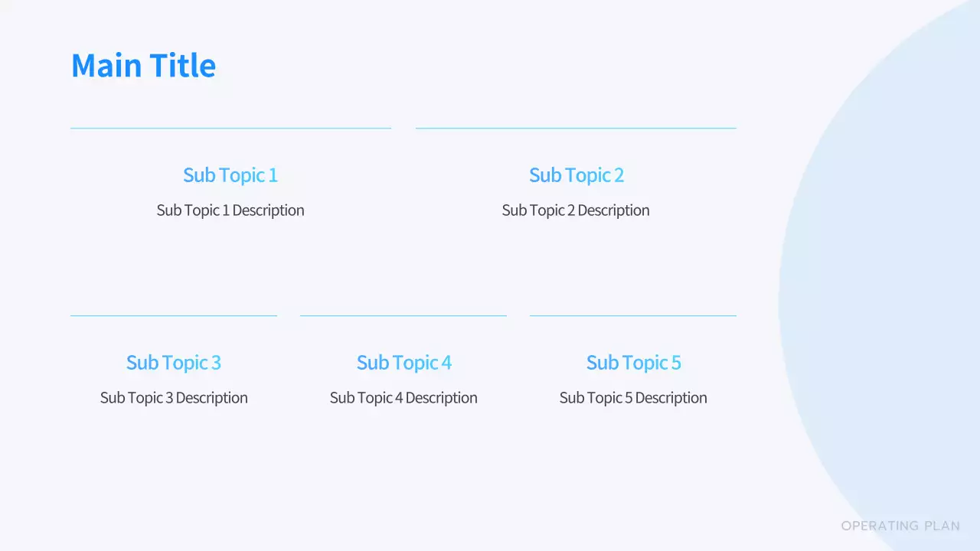
Task: Click the Sub Topic 3 Description text
Action: (x=174, y=398)
